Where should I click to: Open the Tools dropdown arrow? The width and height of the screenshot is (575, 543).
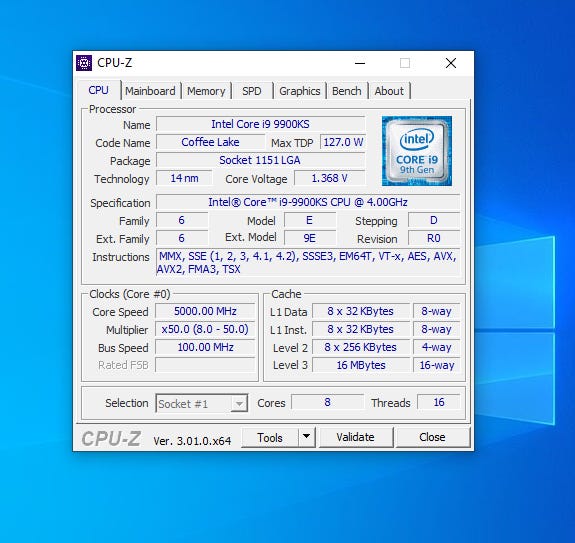click(x=307, y=437)
